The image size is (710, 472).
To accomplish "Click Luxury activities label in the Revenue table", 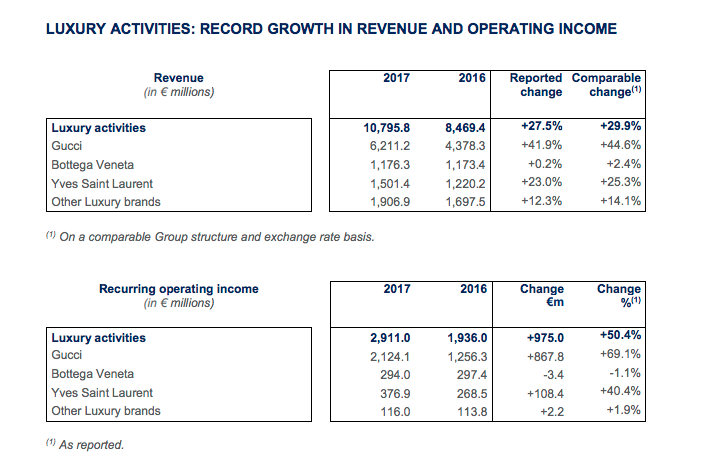I will (98, 128).
